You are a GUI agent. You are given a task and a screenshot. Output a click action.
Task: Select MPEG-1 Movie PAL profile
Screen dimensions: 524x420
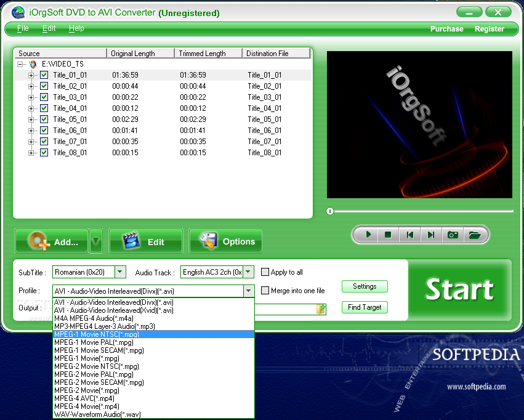point(154,342)
